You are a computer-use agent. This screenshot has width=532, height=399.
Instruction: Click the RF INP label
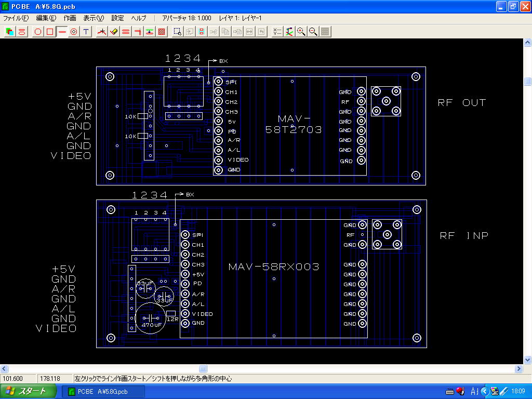click(x=464, y=236)
